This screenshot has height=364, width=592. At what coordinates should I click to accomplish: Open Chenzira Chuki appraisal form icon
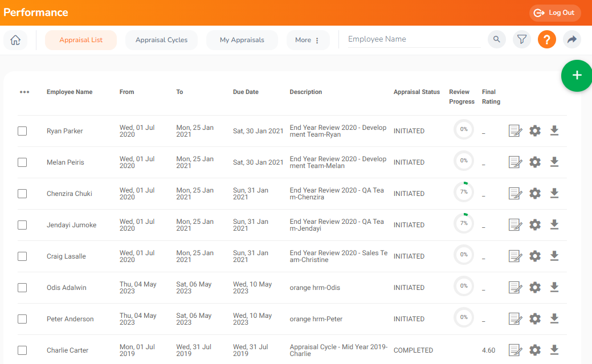coord(515,194)
